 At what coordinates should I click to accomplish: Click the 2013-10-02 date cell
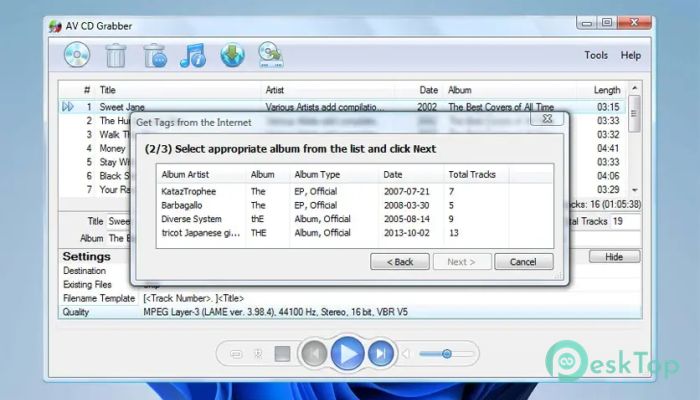[406, 233]
